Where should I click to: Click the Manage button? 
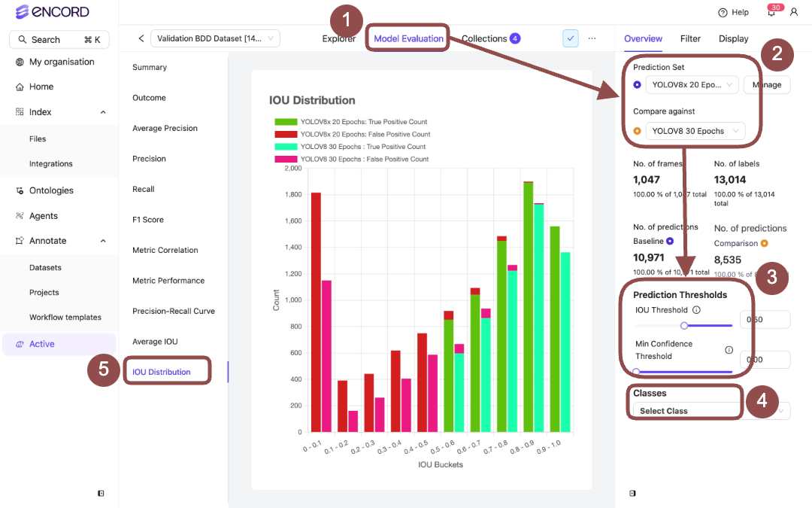767,84
